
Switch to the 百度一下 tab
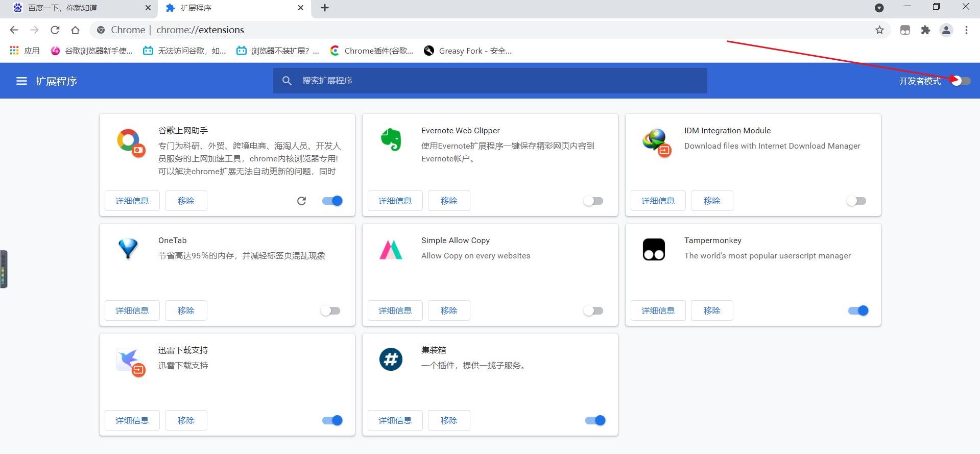point(79,8)
